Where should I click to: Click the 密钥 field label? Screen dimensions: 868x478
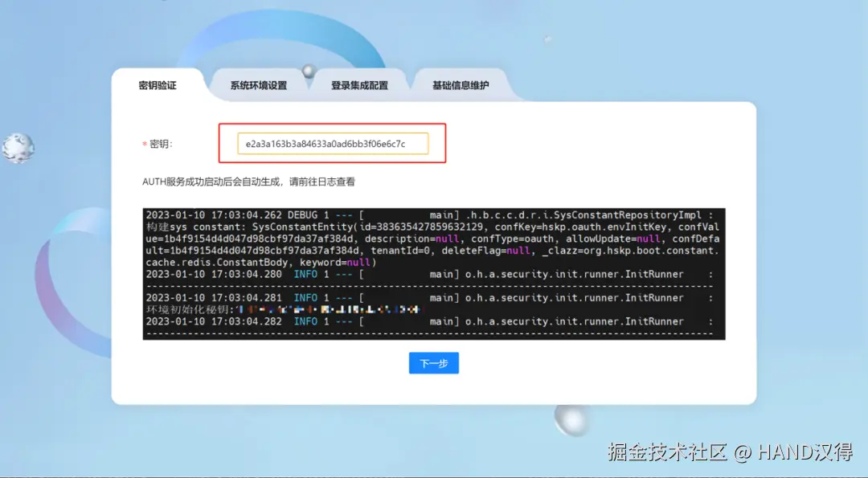click(158, 144)
